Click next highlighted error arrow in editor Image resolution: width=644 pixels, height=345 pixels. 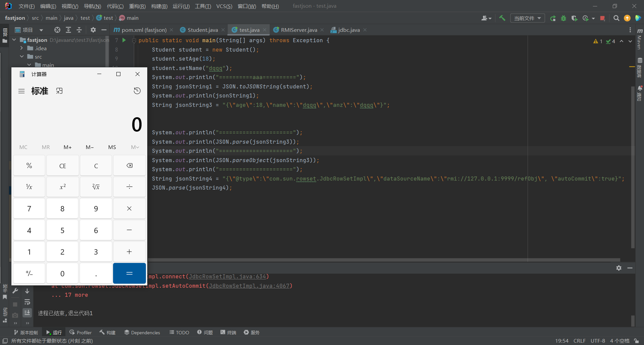pos(630,41)
